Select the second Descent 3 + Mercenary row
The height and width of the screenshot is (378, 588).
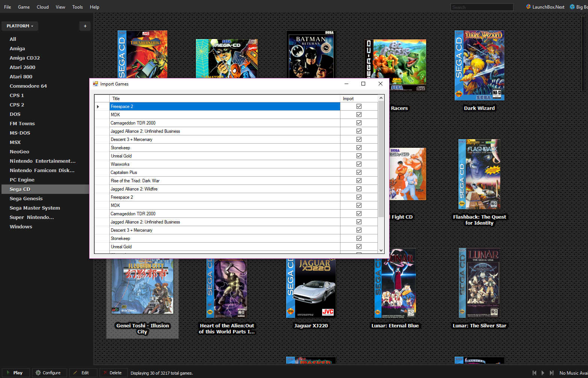[x=225, y=230]
